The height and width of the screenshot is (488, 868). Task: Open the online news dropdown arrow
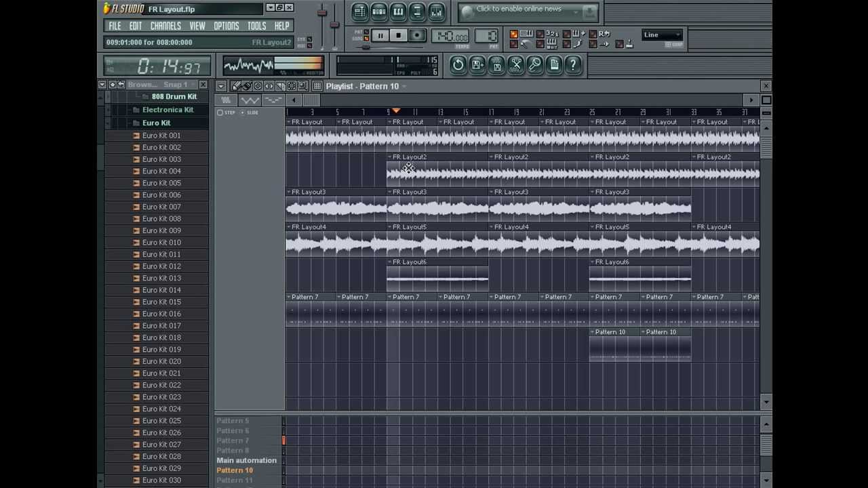(576, 11)
